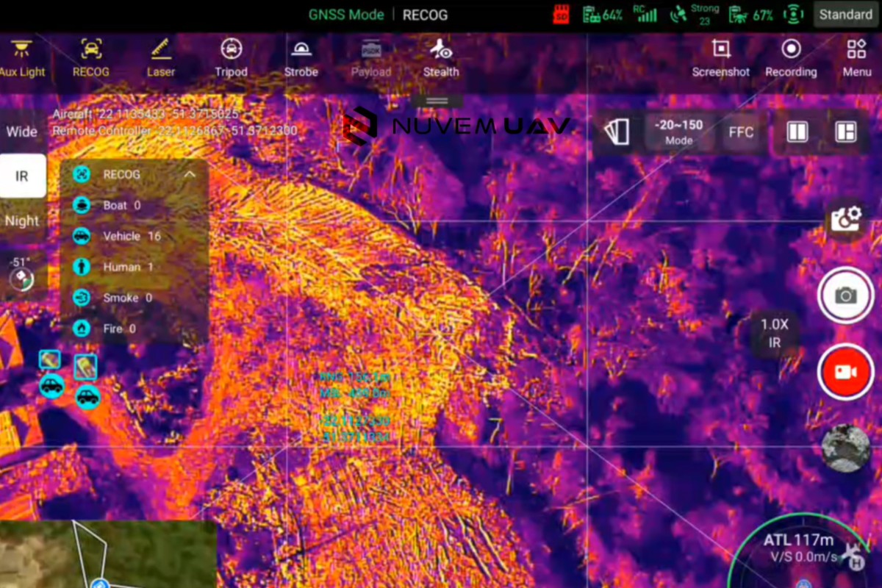The width and height of the screenshot is (882, 588).
Task: Turn on the Aux Light
Action: click(22, 58)
